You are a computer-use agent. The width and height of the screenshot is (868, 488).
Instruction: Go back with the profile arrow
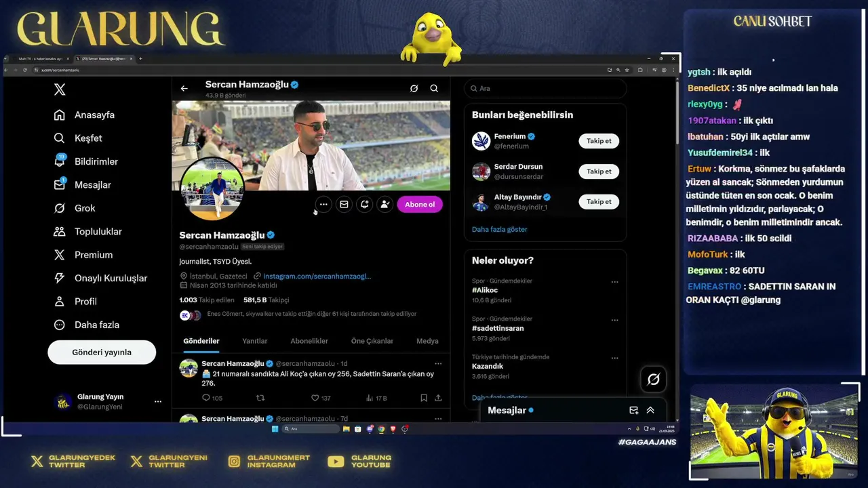(184, 88)
